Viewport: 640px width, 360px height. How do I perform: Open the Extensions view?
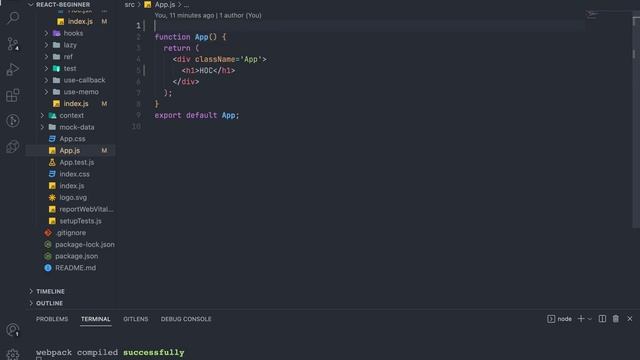(13, 95)
